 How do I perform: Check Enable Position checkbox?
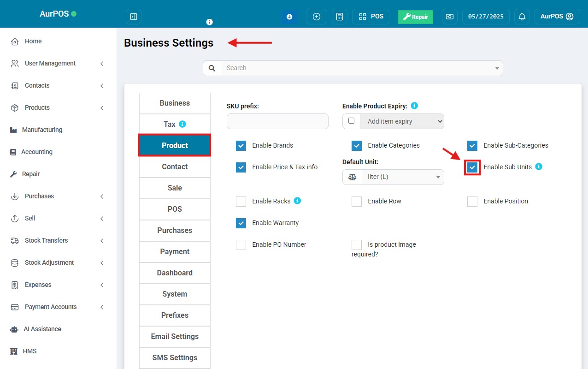(472, 202)
